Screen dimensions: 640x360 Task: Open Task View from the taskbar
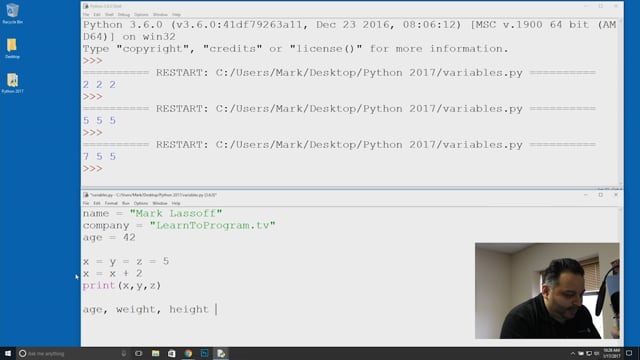coord(139,353)
